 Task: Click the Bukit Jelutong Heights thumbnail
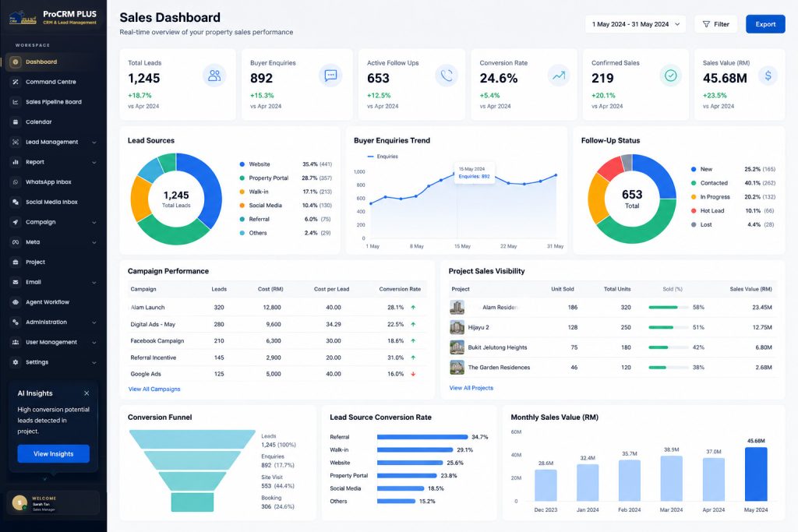pos(457,347)
